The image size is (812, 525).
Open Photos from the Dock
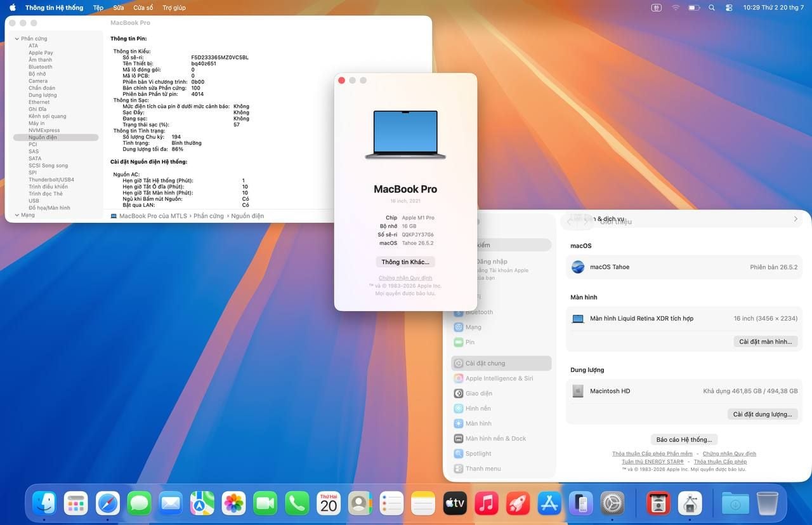click(234, 503)
